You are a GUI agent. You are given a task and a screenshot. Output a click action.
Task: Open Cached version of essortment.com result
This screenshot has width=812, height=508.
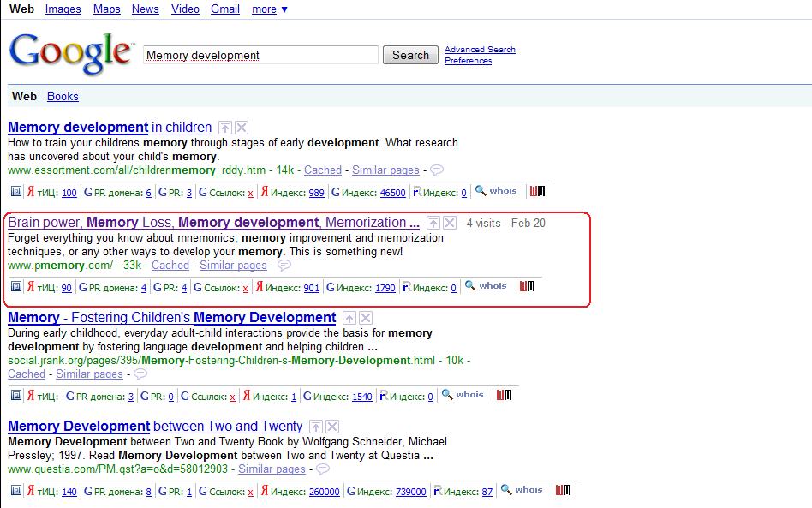323,170
